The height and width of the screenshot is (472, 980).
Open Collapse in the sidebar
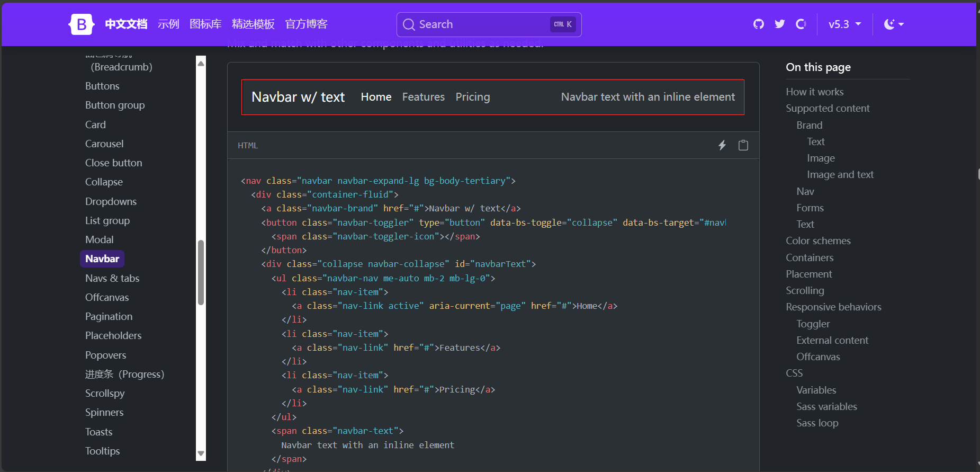tap(104, 182)
